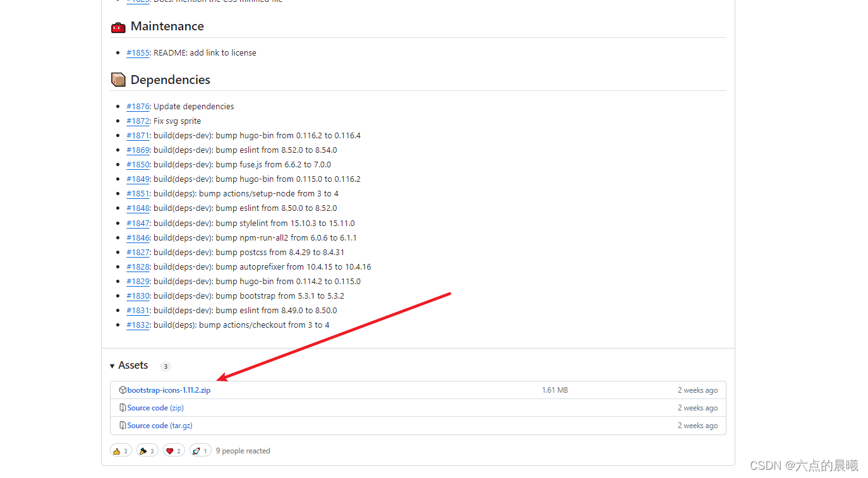Click the Maintenance heading text

coord(167,27)
